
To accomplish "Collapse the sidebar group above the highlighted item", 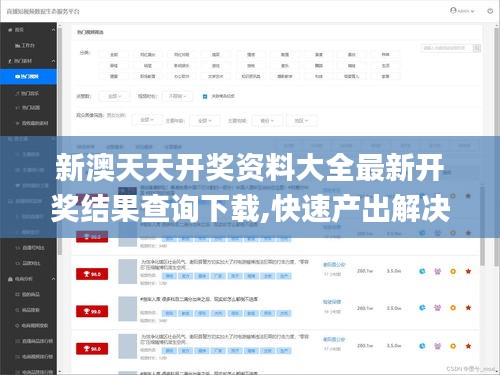I will point(53,61).
